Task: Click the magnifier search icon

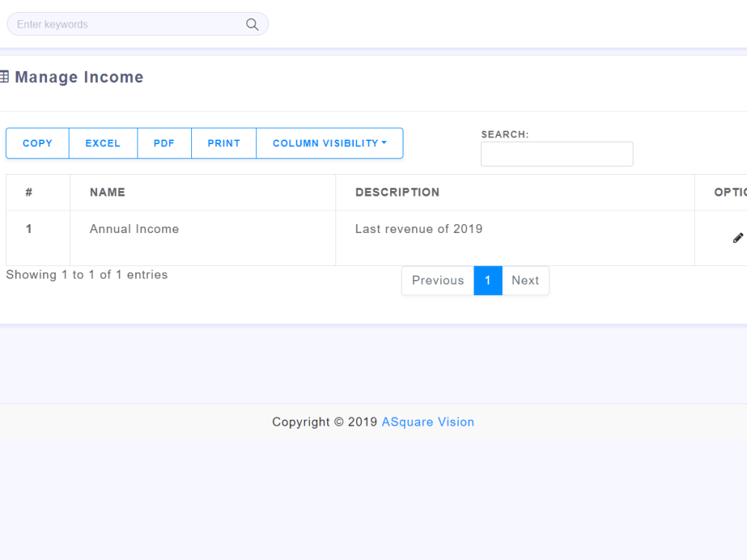Action: tap(252, 25)
